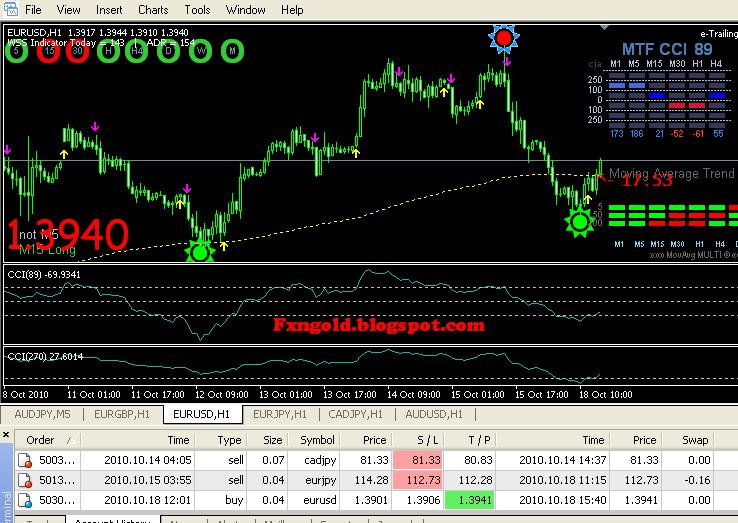Open the Charts menu
Image resolution: width=738 pixels, height=523 pixels.
click(153, 10)
